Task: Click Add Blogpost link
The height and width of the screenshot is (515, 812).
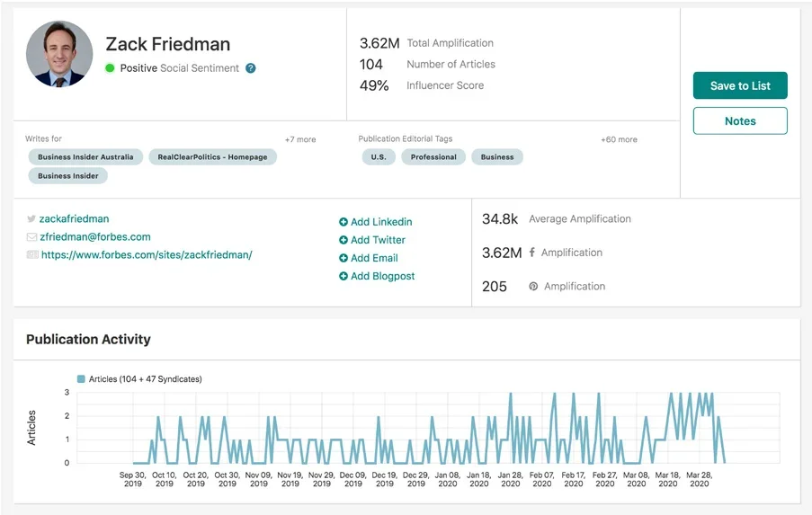Action: pyautogui.click(x=382, y=277)
